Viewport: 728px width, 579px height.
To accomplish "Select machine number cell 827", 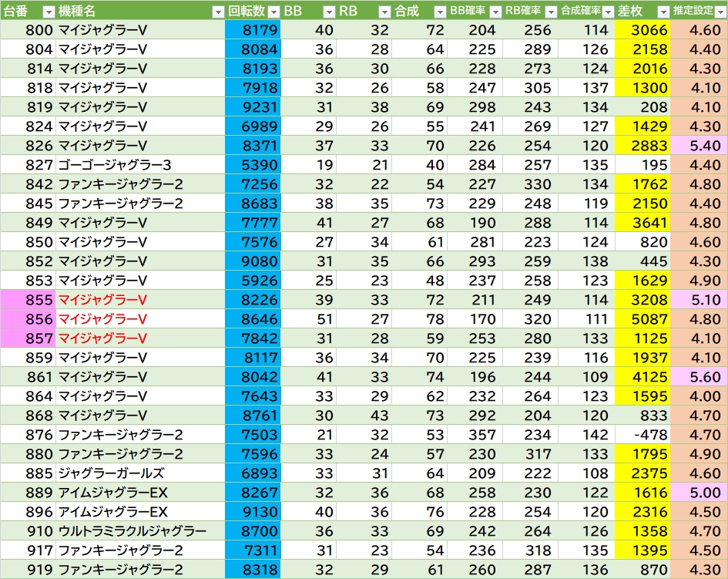I will (x=29, y=164).
